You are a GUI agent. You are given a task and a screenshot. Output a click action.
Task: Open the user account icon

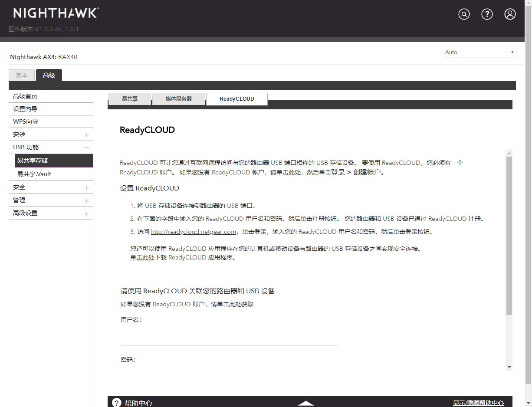click(510, 14)
